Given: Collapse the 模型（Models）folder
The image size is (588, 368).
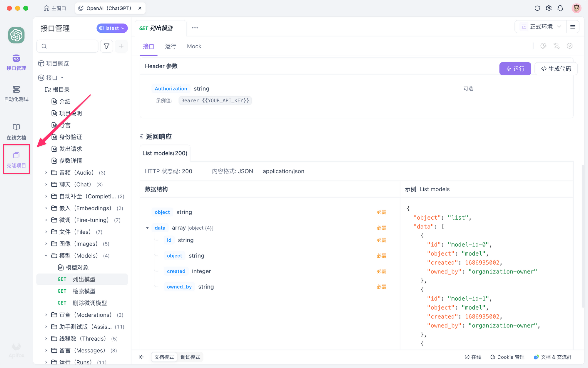Looking at the screenshot, I should pos(46,256).
